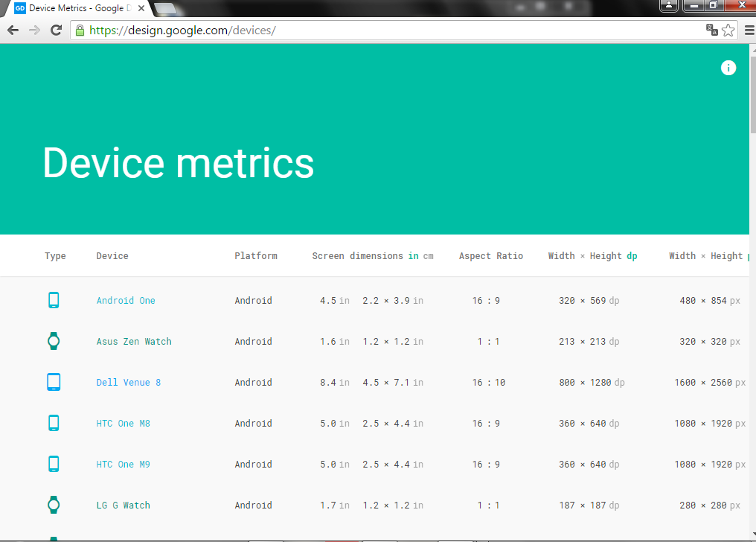Sort table by the Platform column header
Screen dimensions: 756x542
[256, 256]
